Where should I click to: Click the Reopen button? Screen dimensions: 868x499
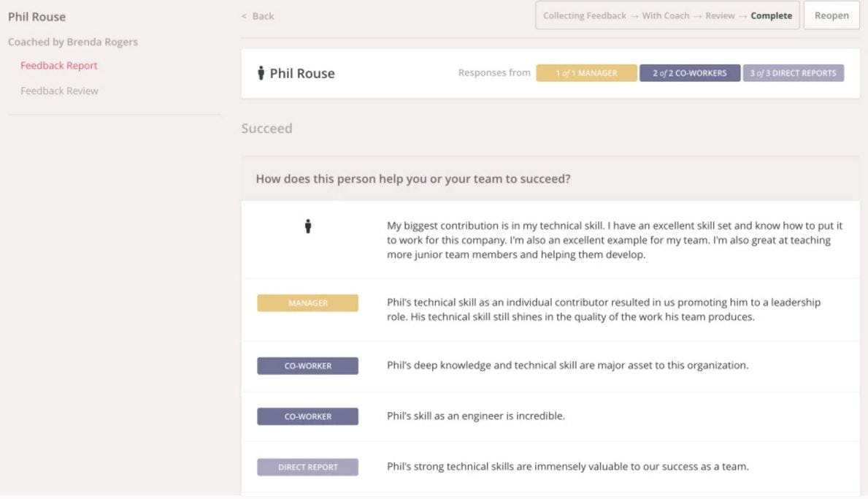pos(831,15)
